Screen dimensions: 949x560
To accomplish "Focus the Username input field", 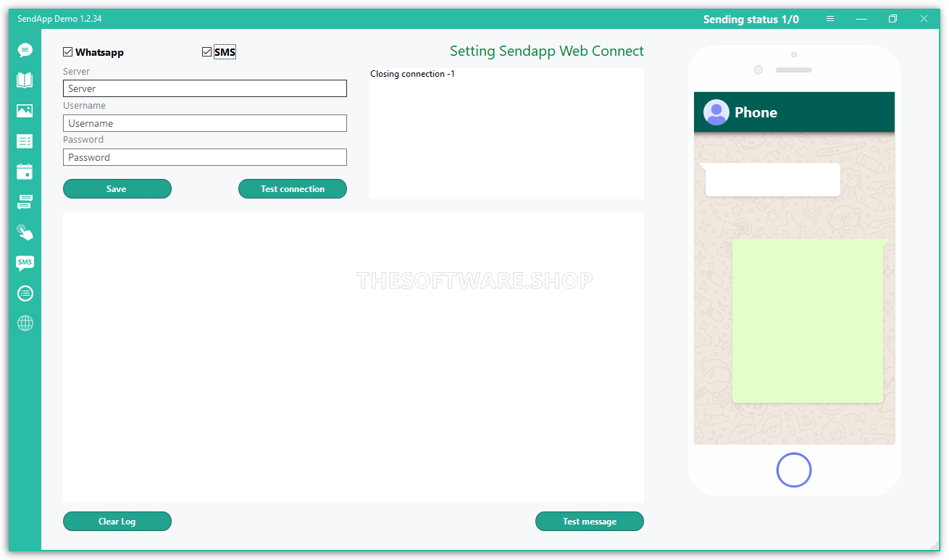I will pos(205,123).
